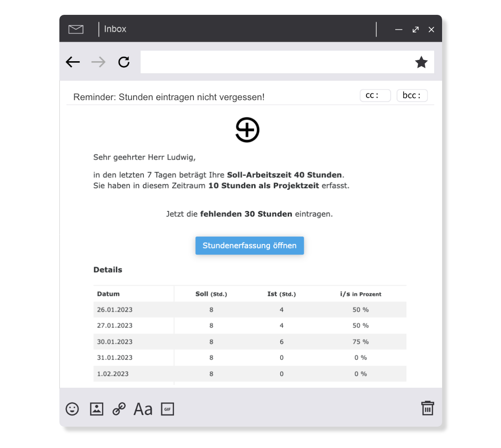Viewport: 501px width, 448px height.
Task: Click the subject line Reminder: Stunden eintragen
Action: 169,97
